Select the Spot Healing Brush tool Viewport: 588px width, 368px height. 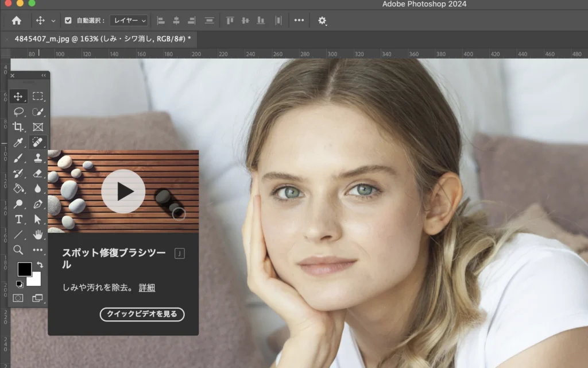coord(38,143)
